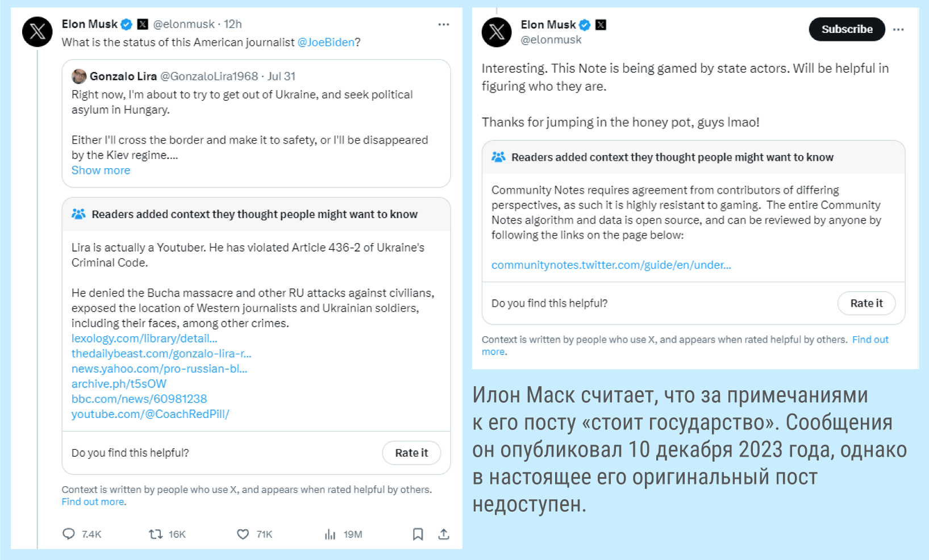Open the reply comments icon showing 7.4K
The width and height of the screenshot is (929, 560).
pyautogui.click(x=69, y=534)
